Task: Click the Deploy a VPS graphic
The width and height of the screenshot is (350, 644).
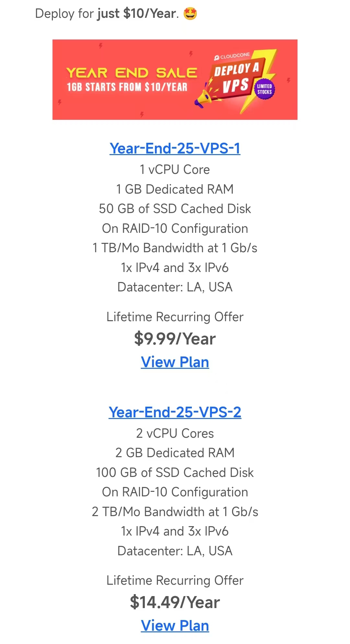Action: (237, 78)
